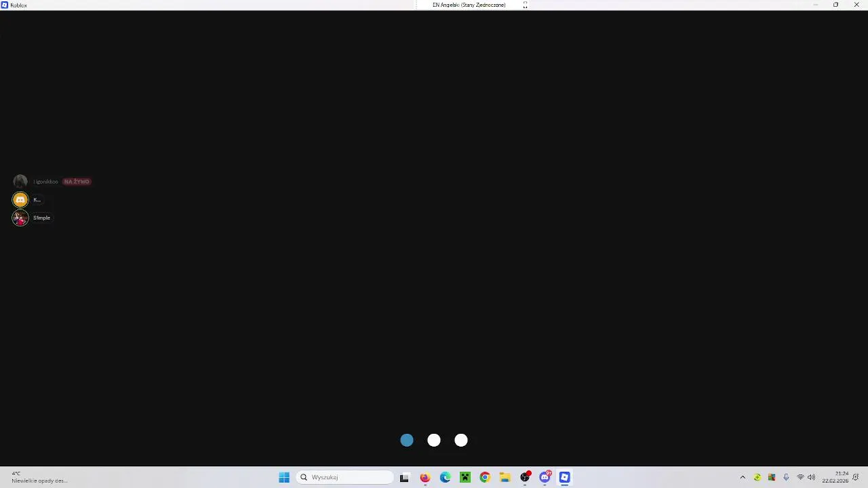Open File Explorer from the taskbar
The image size is (868, 488).
point(505,477)
